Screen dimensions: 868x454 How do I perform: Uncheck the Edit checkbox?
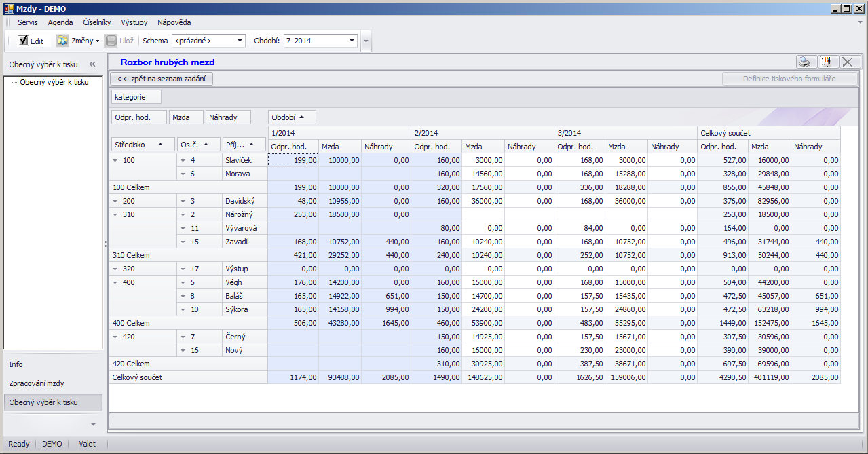pyautogui.click(x=23, y=41)
